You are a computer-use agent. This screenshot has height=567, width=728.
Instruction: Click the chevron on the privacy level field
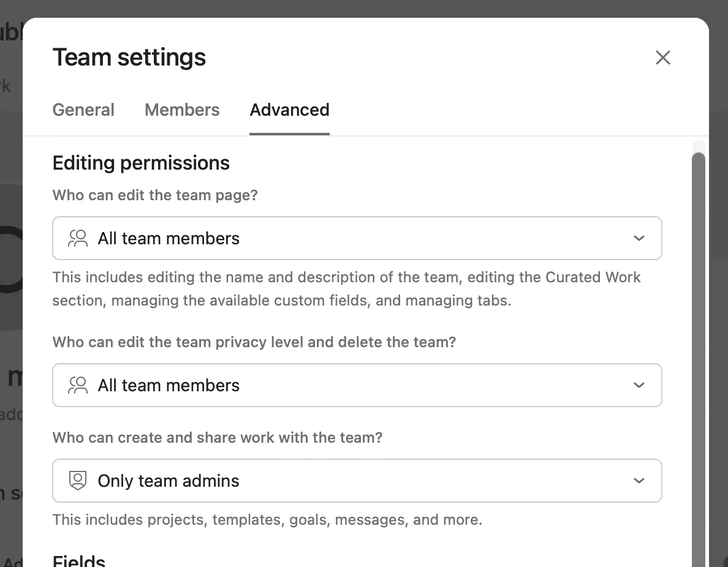tap(639, 385)
